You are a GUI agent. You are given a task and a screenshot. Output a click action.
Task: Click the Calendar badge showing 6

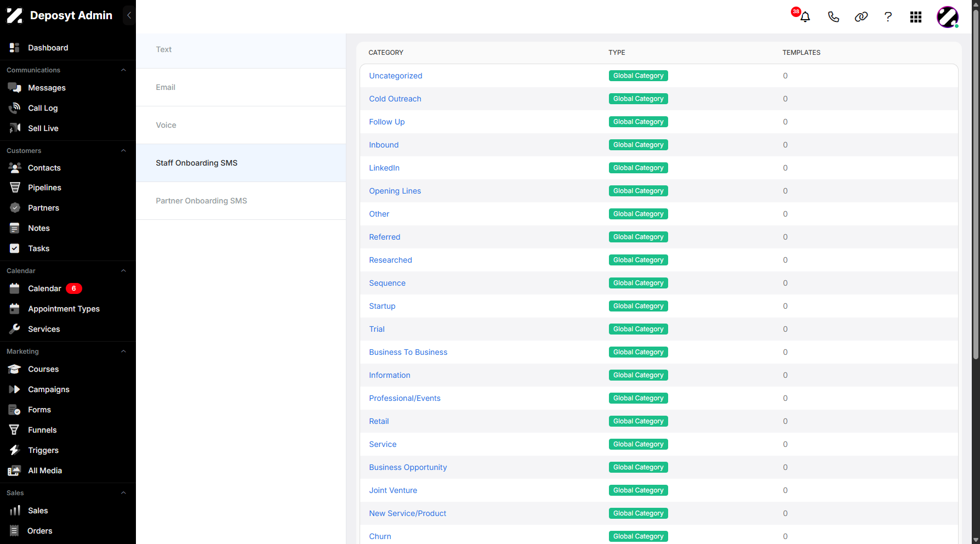click(x=74, y=288)
